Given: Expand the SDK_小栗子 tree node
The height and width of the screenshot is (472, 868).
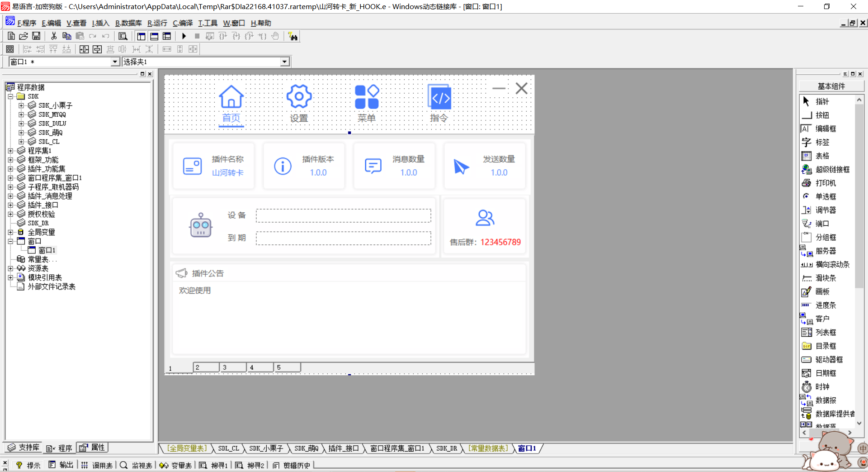Looking at the screenshot, I should (x=21, y=105).
